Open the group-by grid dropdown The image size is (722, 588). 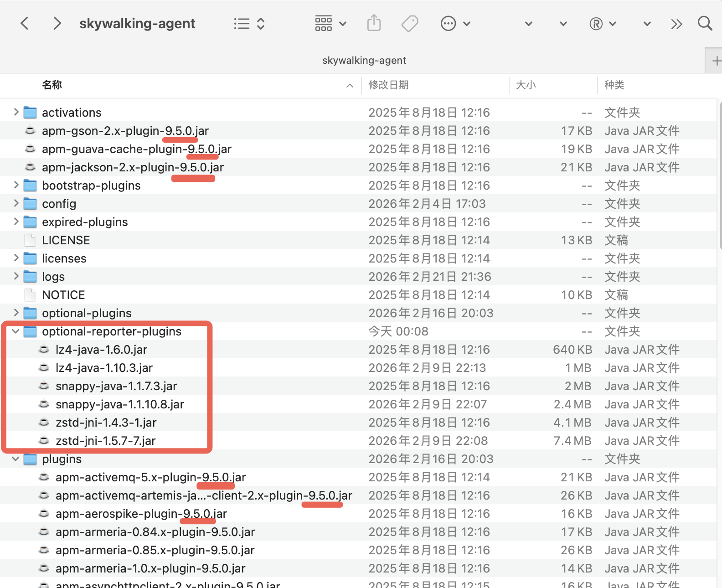tap(330, 23)
